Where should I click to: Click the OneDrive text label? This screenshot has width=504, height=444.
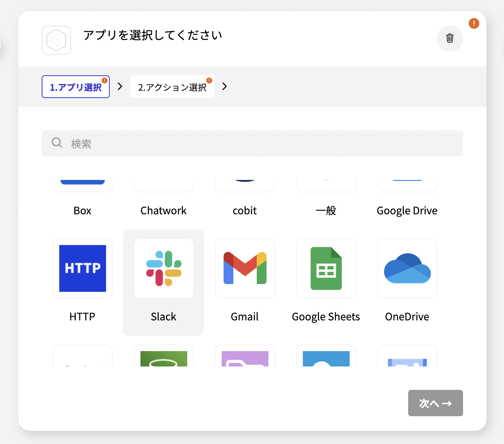pos(407,317)
